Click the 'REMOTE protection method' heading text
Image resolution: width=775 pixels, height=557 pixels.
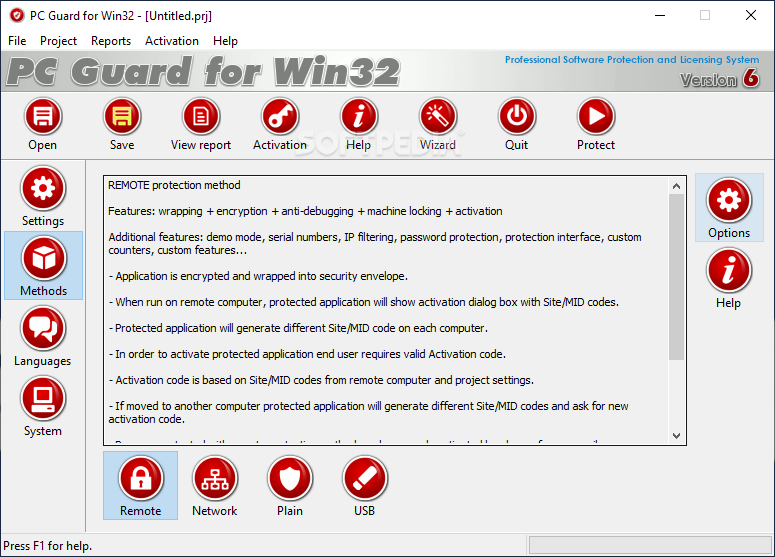(x=174, y=185)
